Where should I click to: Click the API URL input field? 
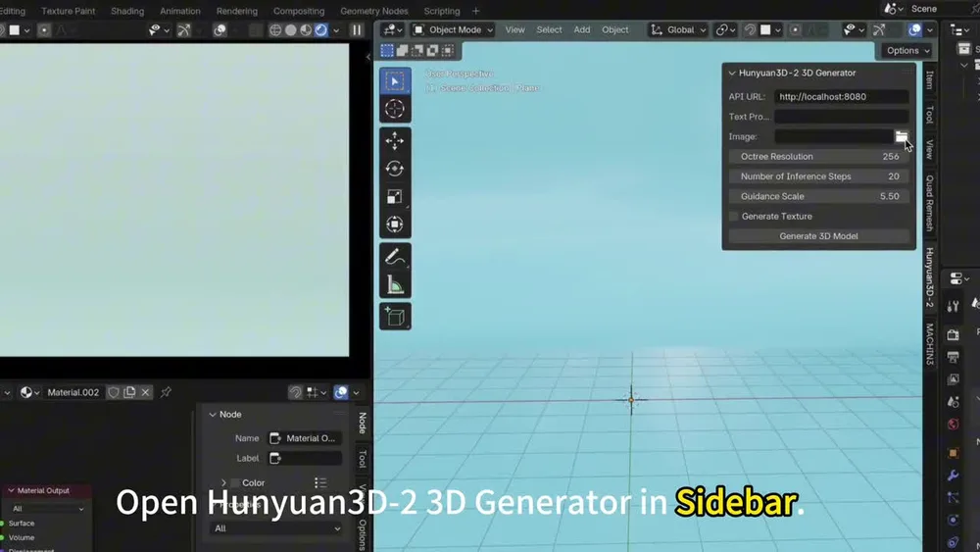[841, 96]
